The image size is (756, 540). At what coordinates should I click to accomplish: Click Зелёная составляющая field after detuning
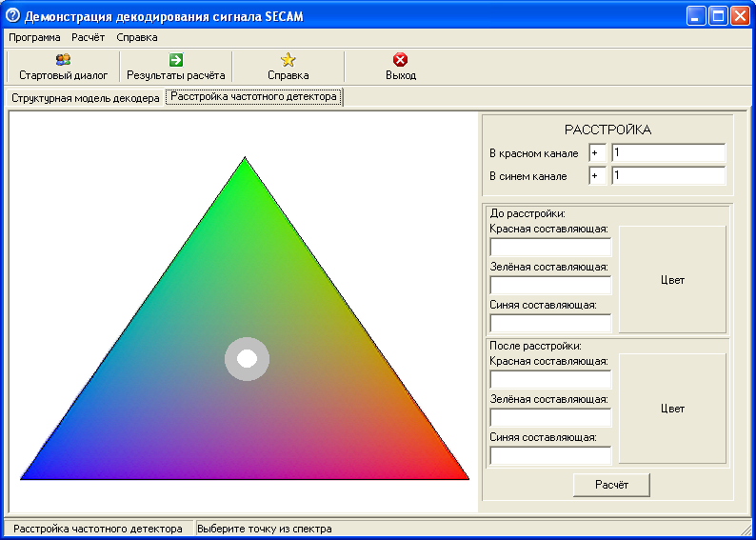(x=550, y=417)
